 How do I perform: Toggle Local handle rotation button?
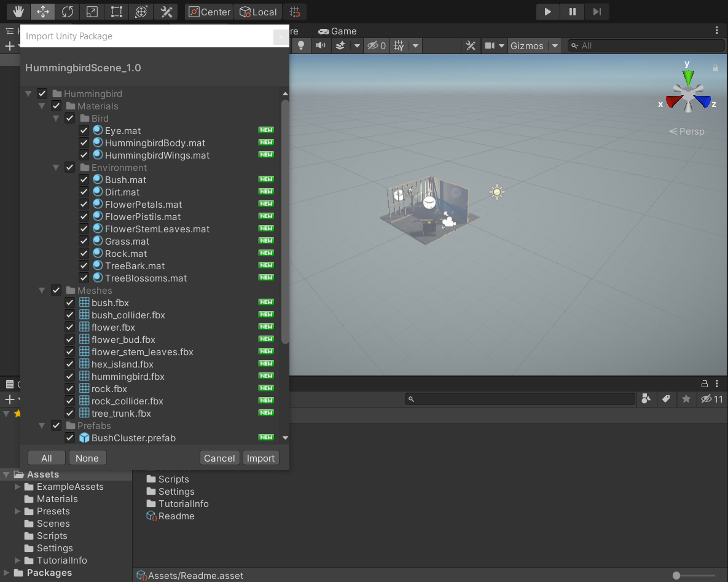click(258, 12)
